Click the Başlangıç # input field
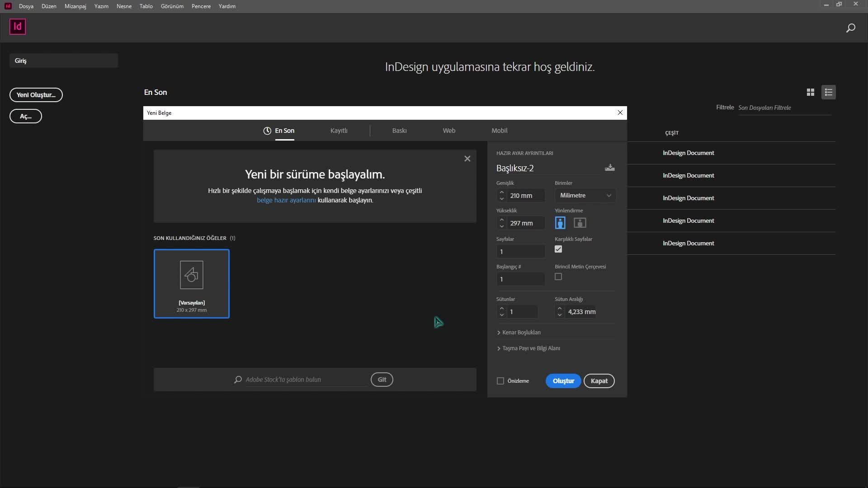The image size is (868, 488). (521, 279)
